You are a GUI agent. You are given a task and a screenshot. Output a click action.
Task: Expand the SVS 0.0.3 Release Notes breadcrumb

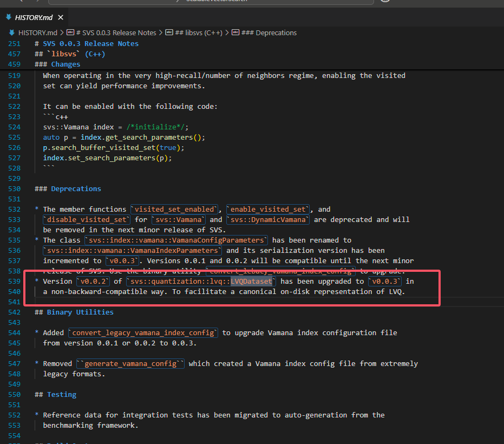pos(116,33)
